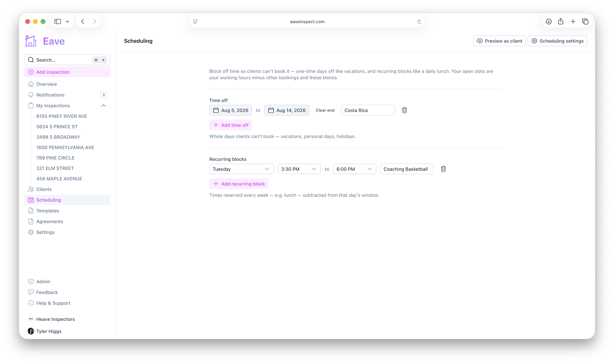Go forward in browser history

[94, 22]
